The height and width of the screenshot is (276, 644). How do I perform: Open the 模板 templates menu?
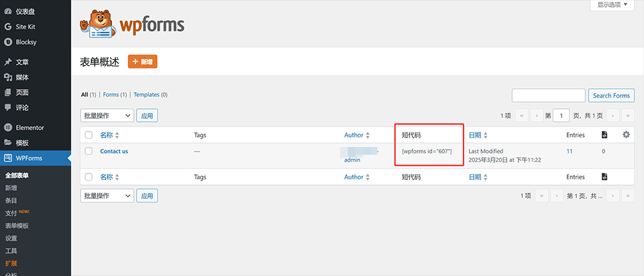point(35,143)
